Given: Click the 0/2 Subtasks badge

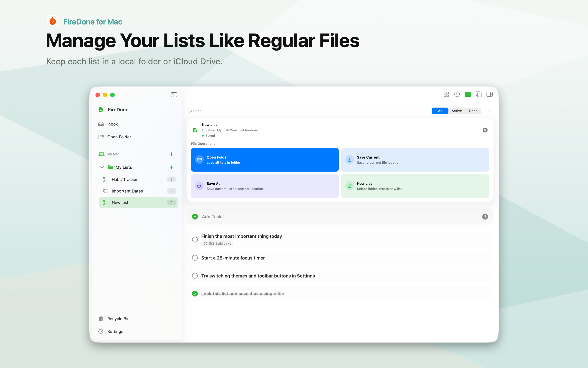Looking at the screenshot, I should tap(217, 244).
